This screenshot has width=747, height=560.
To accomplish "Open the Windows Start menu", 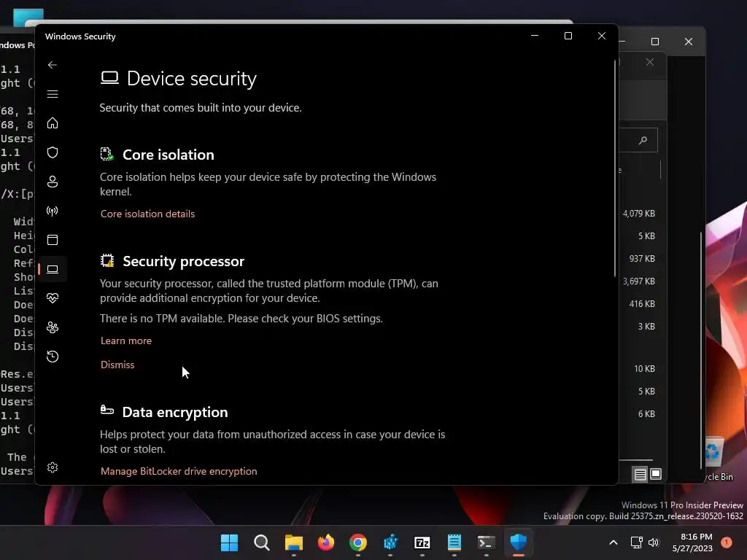I will [x=229, y=542].
